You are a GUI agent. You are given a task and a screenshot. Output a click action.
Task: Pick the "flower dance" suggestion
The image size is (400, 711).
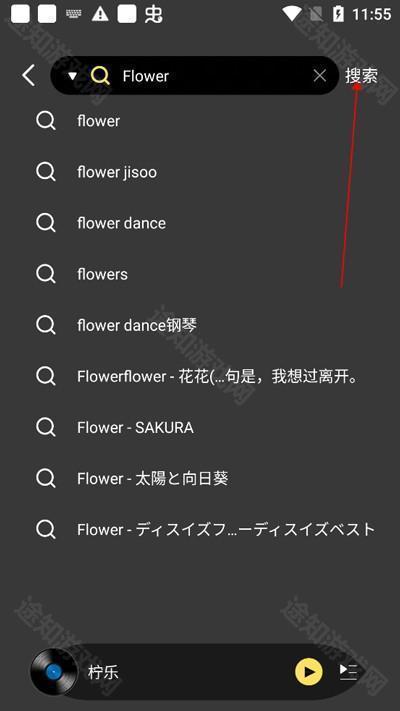pyautogui.click(x=200, y=223)
